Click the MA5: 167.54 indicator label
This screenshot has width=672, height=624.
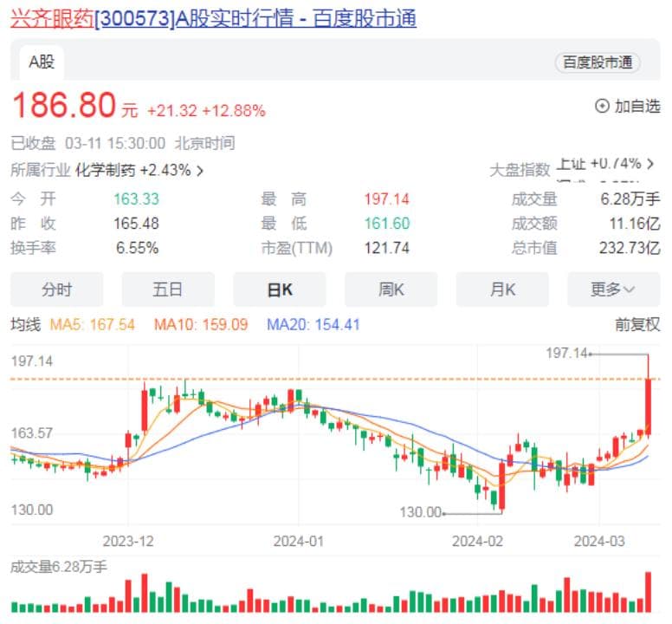coord(92,325)
